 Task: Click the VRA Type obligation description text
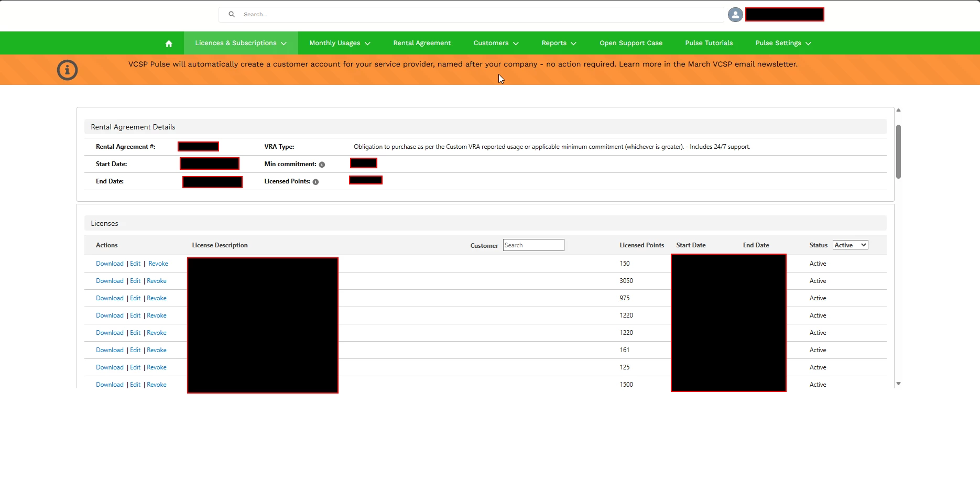(552, 147)
